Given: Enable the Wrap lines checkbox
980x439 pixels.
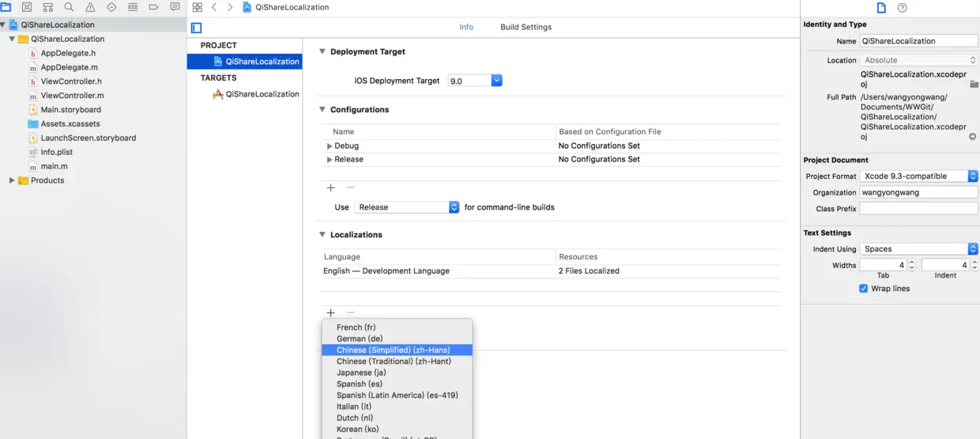Looking at the screenshot, I should pos(863,289).
